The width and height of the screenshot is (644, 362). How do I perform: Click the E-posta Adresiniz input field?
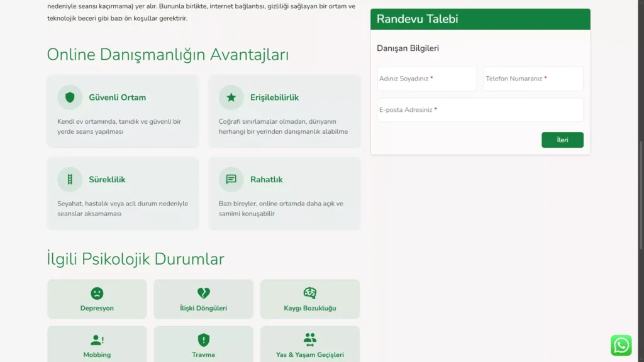click(479, 109)
